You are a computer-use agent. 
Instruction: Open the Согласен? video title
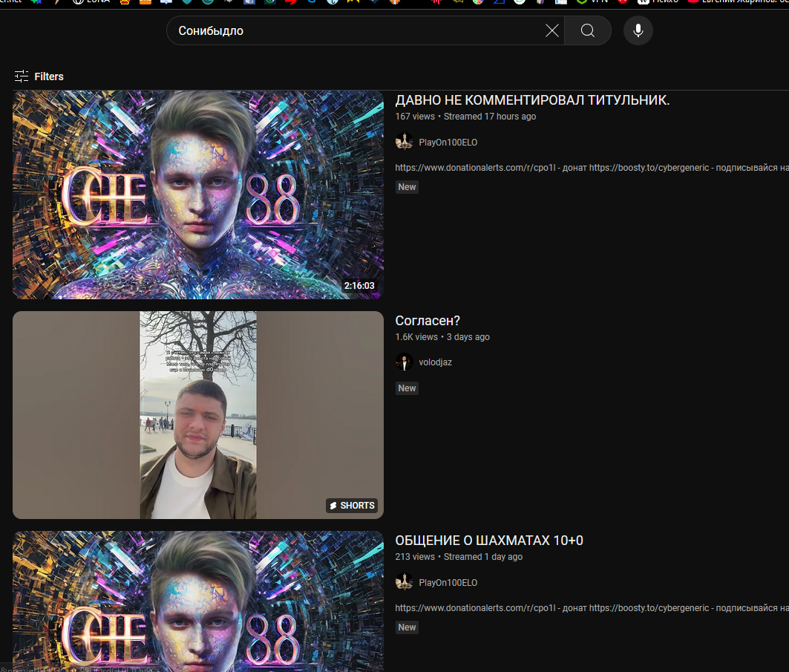pos(428,321)
